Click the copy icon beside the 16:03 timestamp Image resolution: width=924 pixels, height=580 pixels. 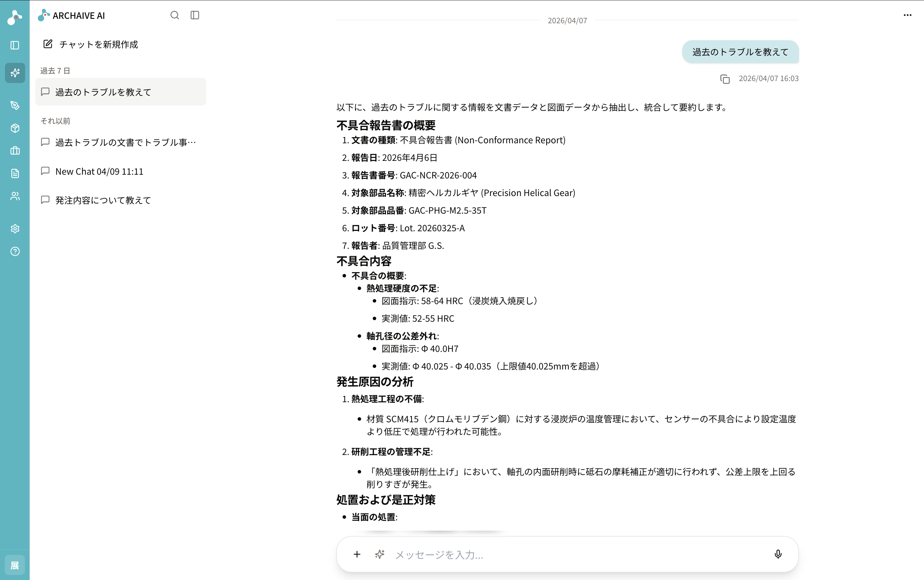point(725,79)
